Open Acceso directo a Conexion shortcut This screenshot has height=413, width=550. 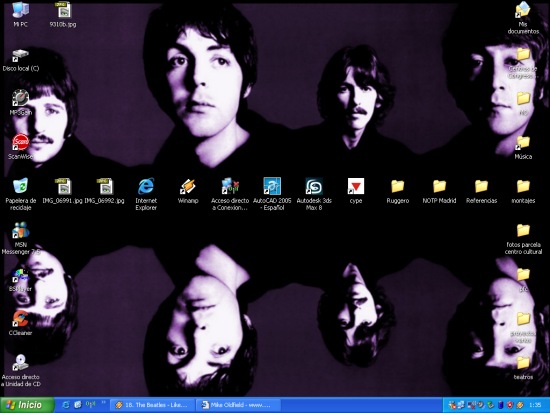(230, 194)
